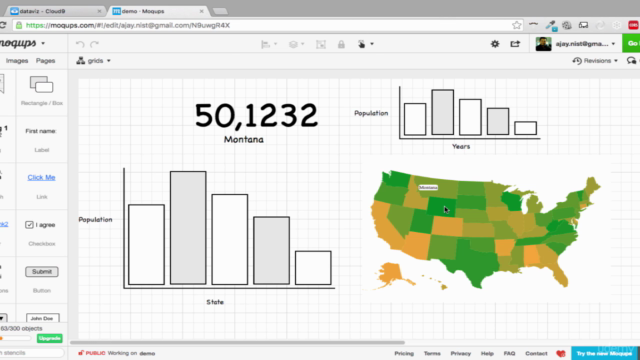Open the layer arrange tool
The width and height of the screenshot is (640, 360).
pos(293,44)
